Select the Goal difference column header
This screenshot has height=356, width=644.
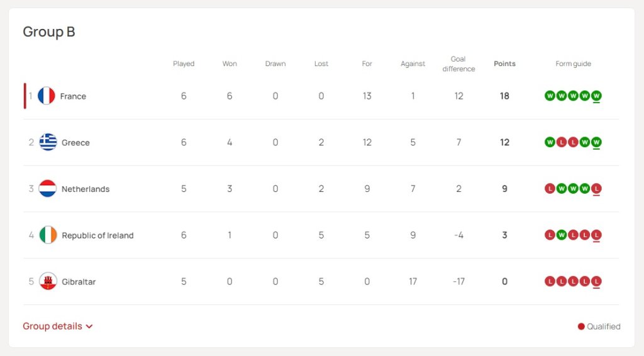[x=458, y=64]
